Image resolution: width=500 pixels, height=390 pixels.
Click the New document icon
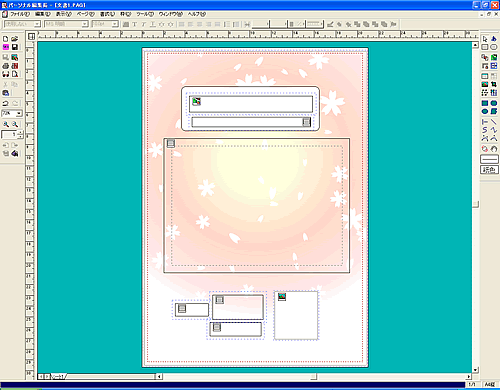click(x=6, y=39)
